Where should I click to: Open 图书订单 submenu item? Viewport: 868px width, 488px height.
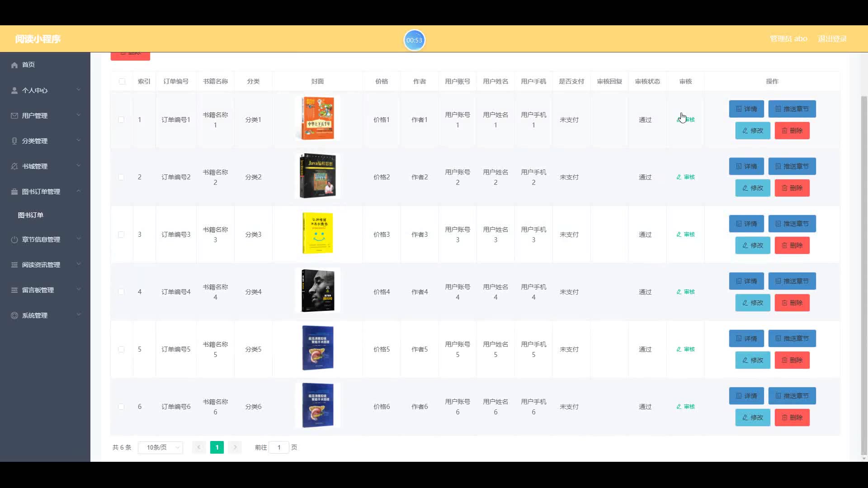[x=31, y=215]
